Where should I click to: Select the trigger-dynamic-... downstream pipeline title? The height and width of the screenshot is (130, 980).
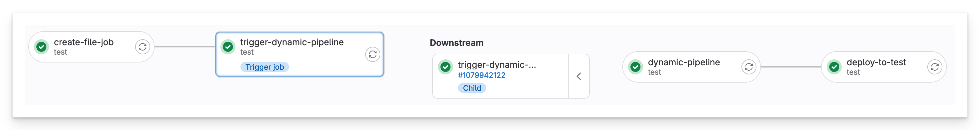497,65
